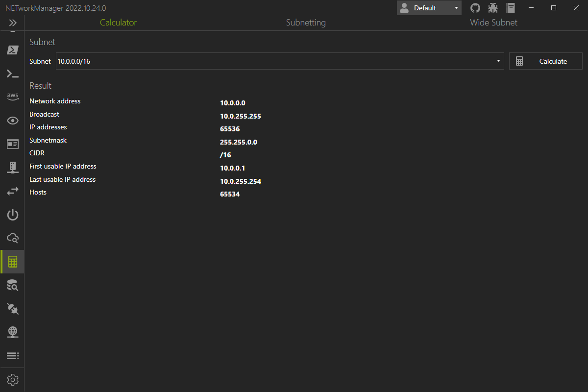
Task: Open the AWS Session Manager icon
Action: pyautogui.click(x=13, y=97)
